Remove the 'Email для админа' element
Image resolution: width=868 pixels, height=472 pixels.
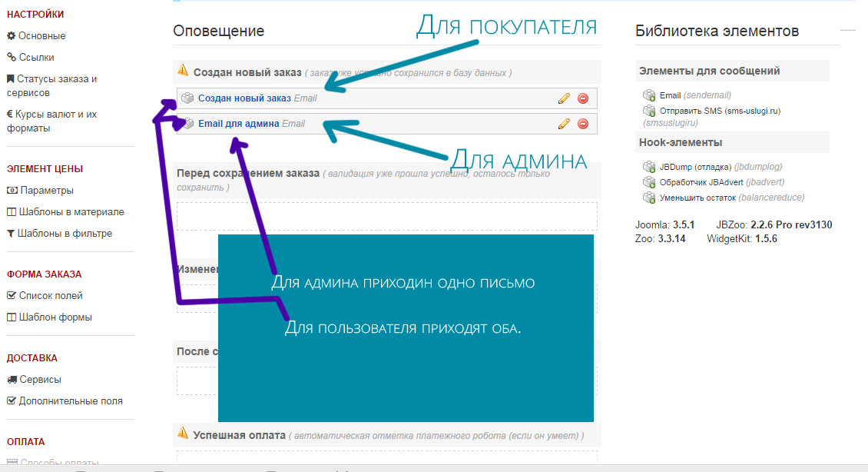pos(583,124)
